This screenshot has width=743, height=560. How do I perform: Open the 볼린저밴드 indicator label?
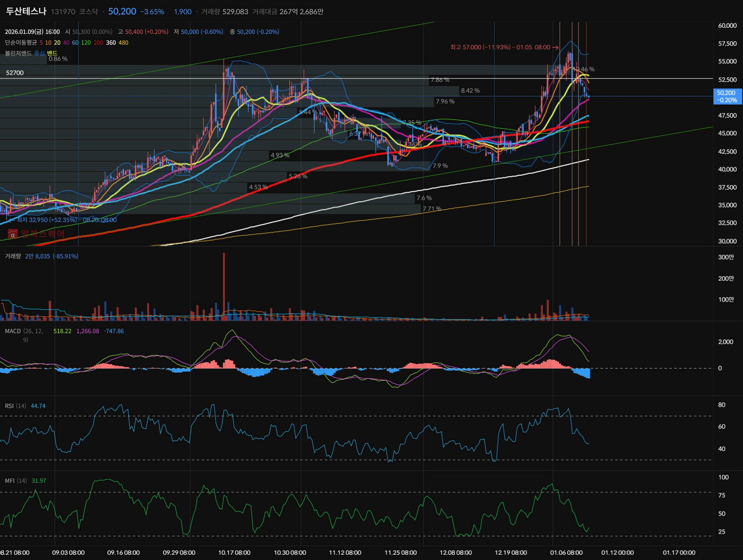tap(18, 53)
